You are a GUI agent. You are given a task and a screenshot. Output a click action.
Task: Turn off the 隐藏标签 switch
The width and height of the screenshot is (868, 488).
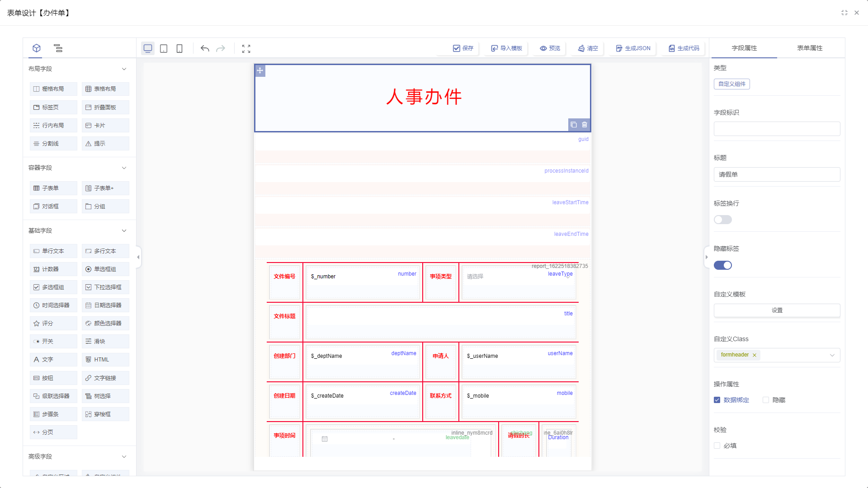(x=722, y=265)
